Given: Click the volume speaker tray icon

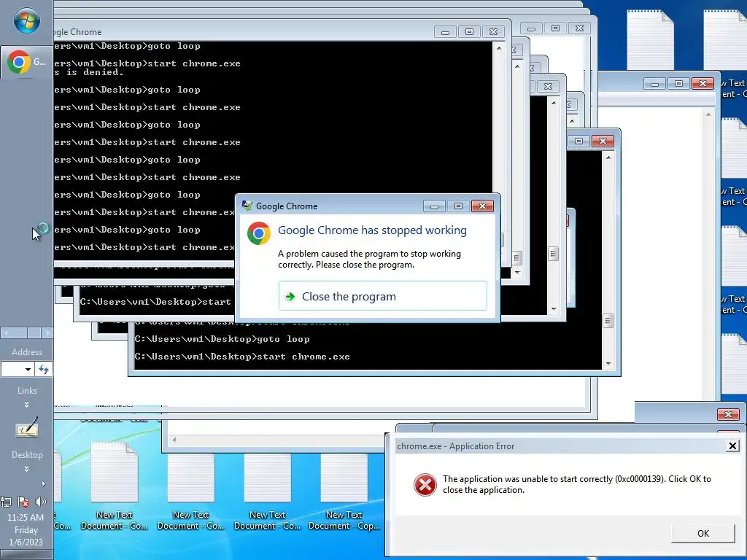Looking at the screenshot, I should pyautogui.click(x=41, y=502).
